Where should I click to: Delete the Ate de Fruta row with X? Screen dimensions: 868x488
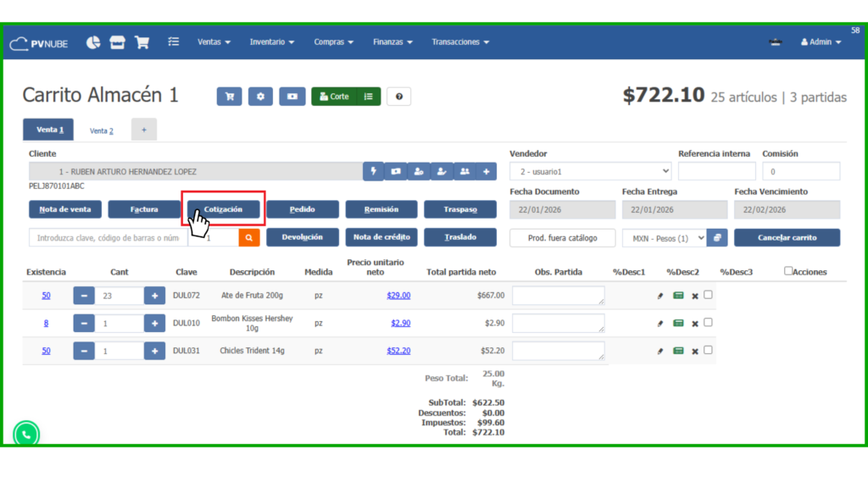click(695, 296)
